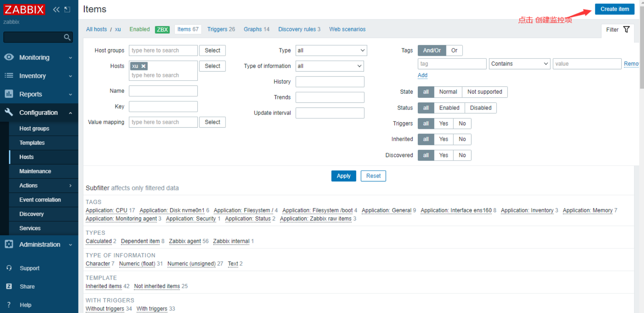
Task: Click the Key filter input field
Action: [163, 106]
